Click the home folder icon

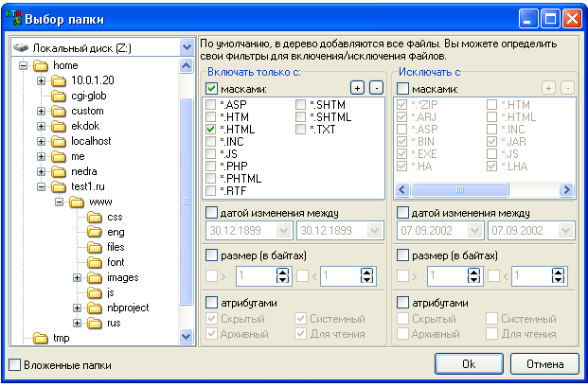point(41,65)
